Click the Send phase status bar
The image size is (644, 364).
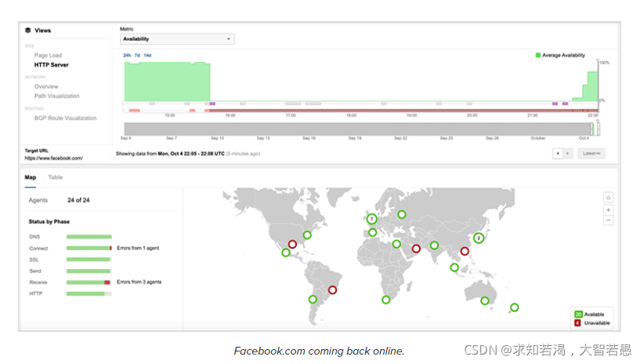[89, 271]
